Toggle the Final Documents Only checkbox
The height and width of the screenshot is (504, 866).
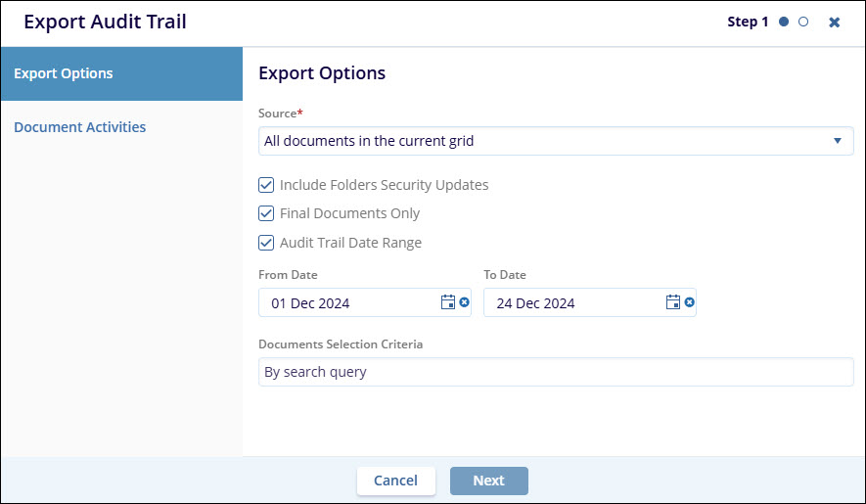click(x=266, y=213)
